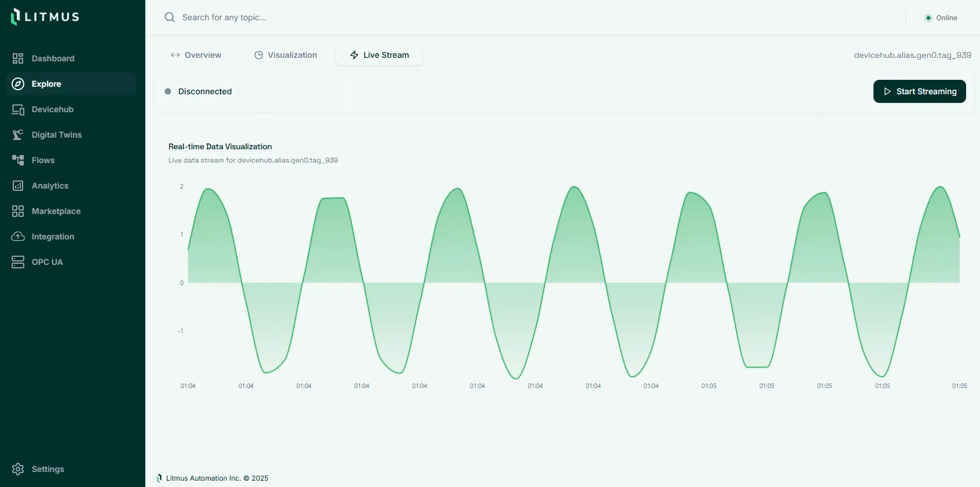Click the Visualization pie-chart icon

259,55
